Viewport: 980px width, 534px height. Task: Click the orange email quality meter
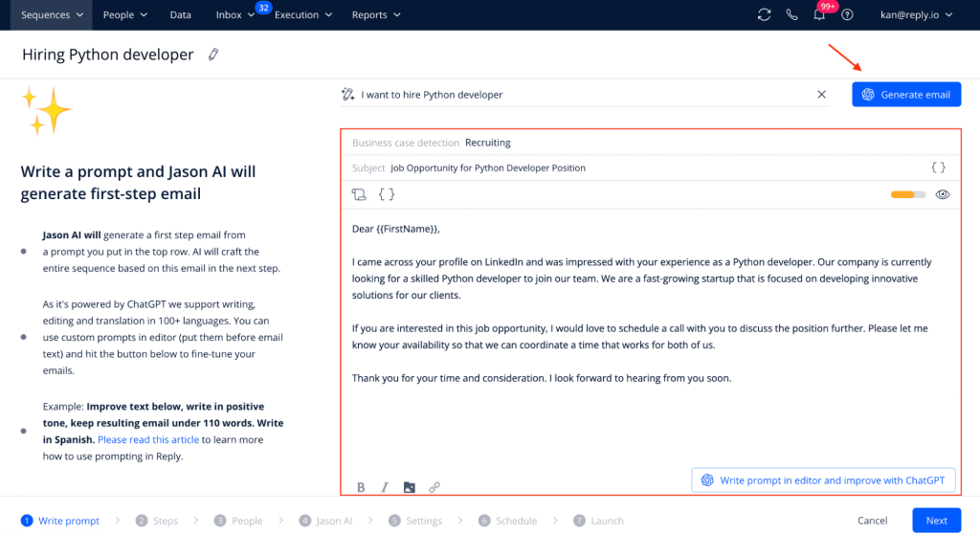click(x=908, y=194)
